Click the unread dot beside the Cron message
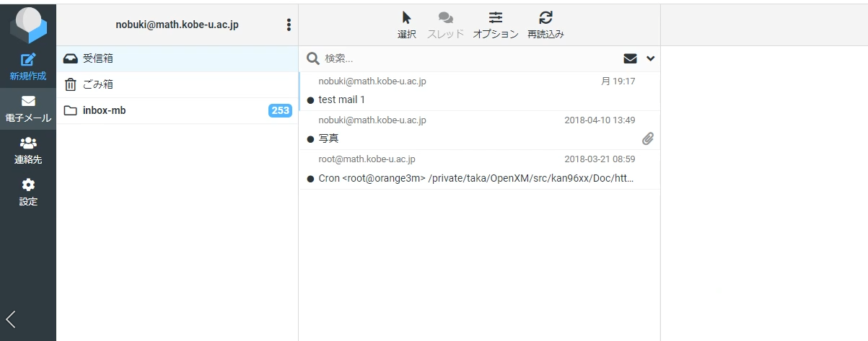 pos(310,178)
